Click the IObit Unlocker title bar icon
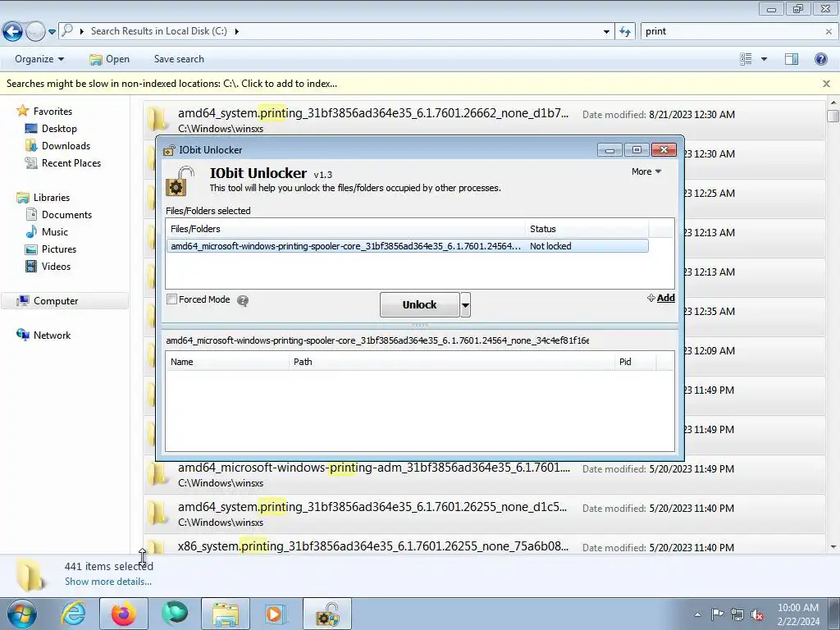The height and width of the screenshot is (630, 840). [x=169, y=150]
